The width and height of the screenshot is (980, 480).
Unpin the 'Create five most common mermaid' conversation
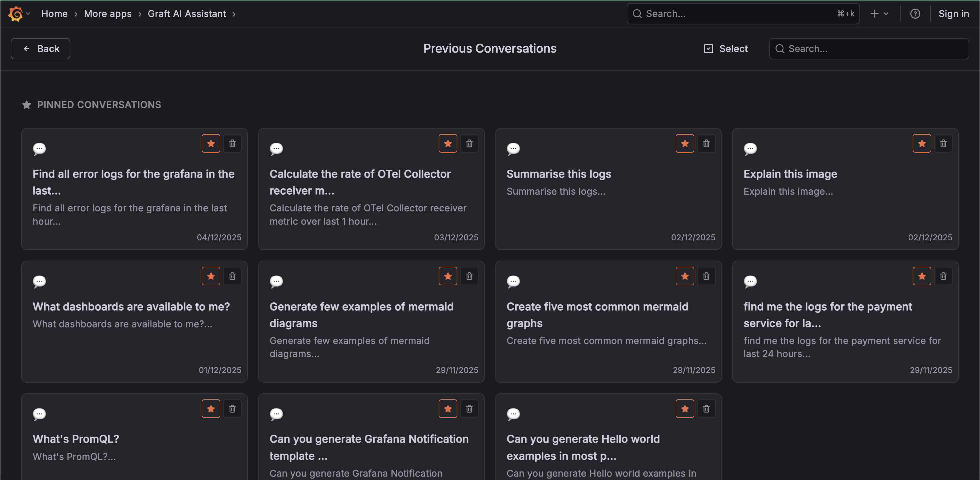pos(685,276)
